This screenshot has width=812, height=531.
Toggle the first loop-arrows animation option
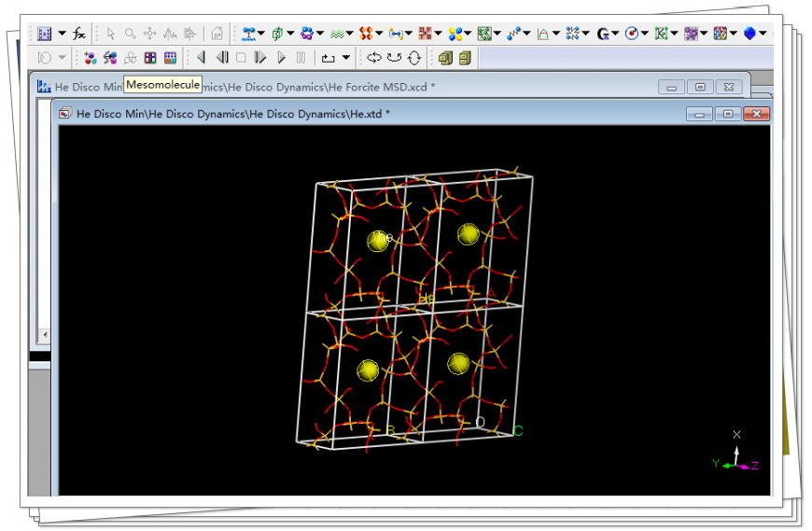[x=374, y=58]
